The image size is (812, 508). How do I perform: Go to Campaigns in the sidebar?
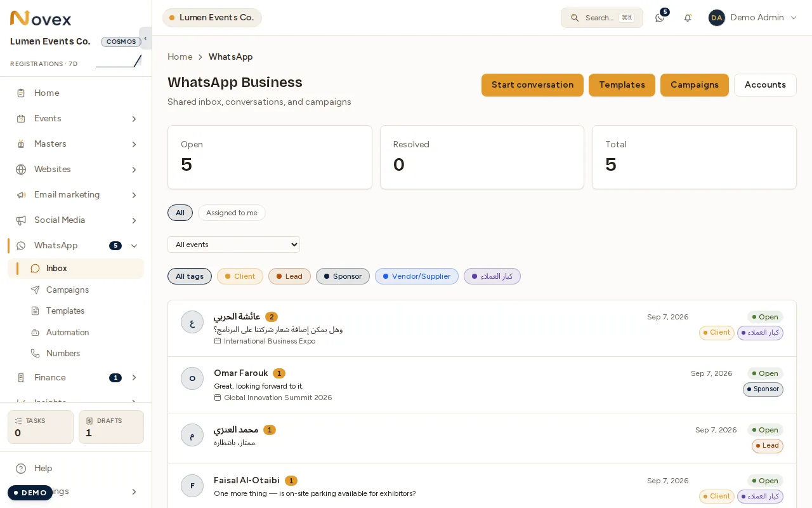click(x=76, y=290)
